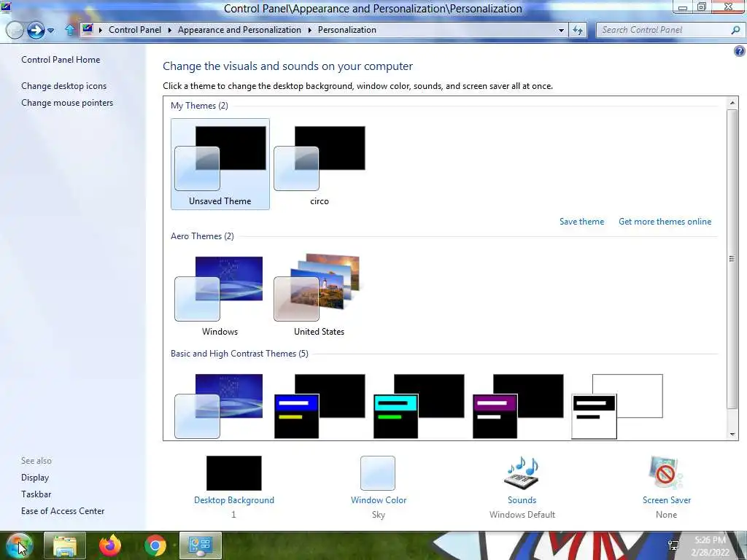Launch Firefox from taskbar
This screenshot has width=747, height=560.
click(x=110, y=545)
